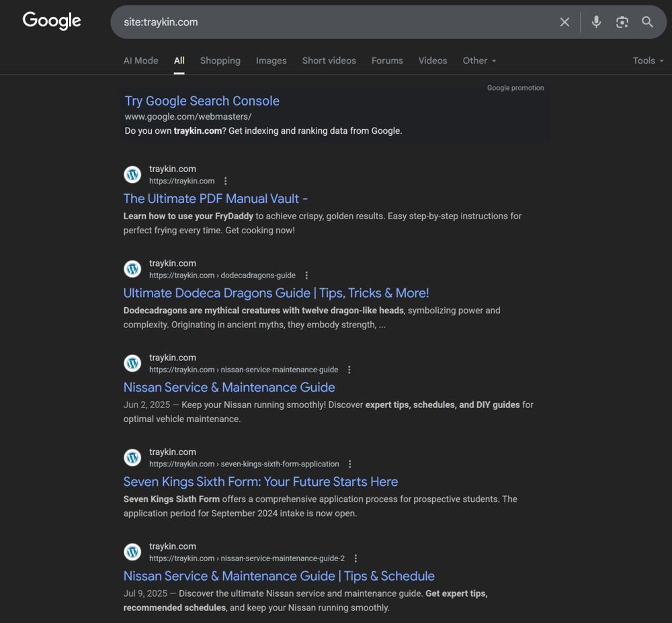Click the Jun 2, 2025 date text
The image size is (672, 623).
point(146,405)
